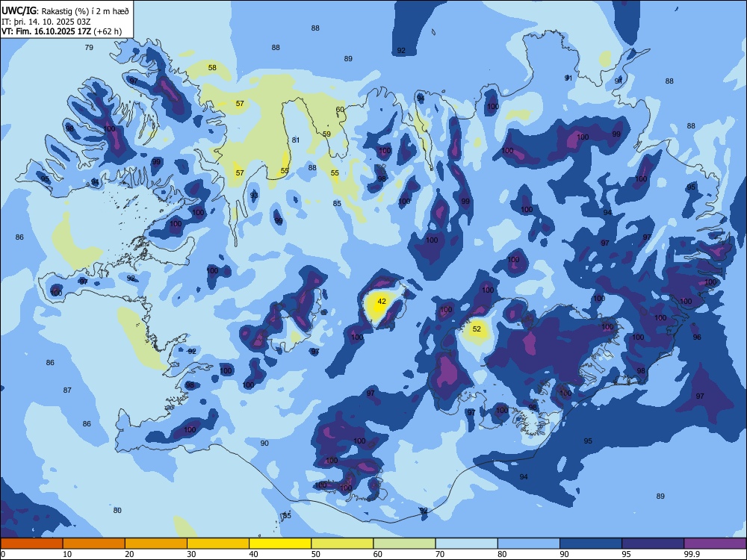The height and width of the screenshot is (560, 747).
Task: Click the purple above-99.9 legend swatch
Action: pyautogui.click(x=715, y=544)
